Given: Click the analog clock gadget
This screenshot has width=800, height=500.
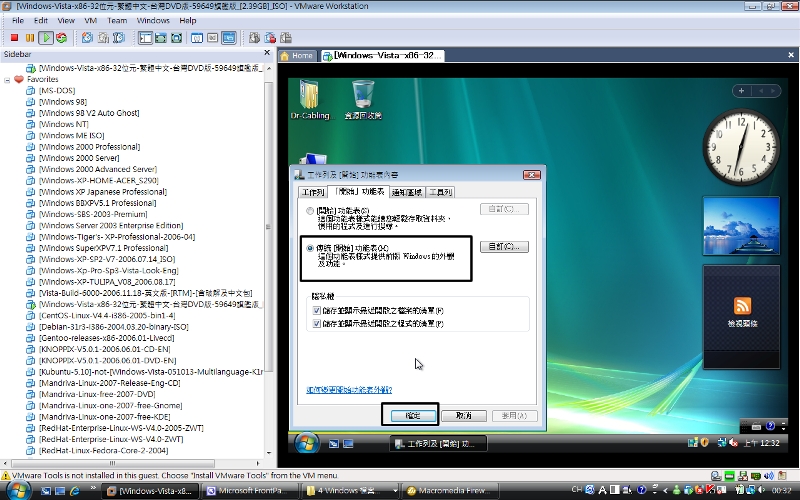Looking at the screenshot, I should pyautogui.click(x=741, y=147).
